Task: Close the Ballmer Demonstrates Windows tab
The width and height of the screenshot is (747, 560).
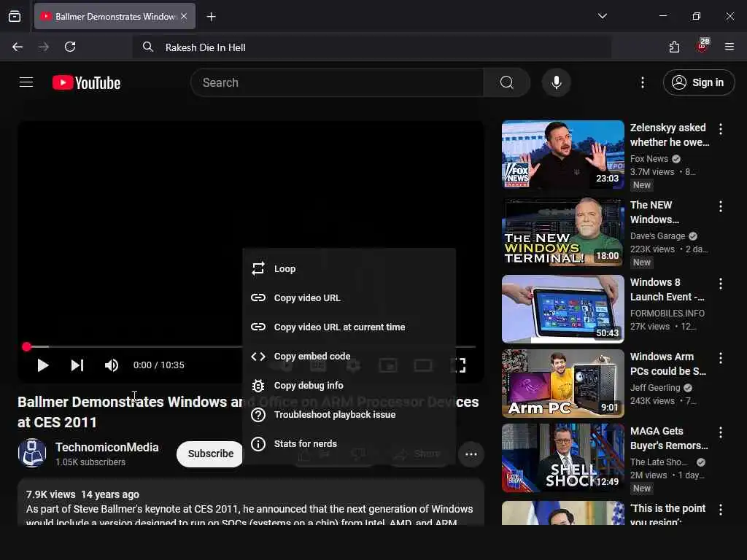Action: coord(184,16)
